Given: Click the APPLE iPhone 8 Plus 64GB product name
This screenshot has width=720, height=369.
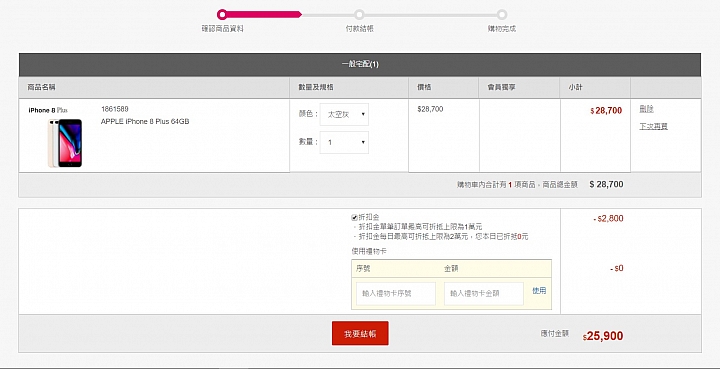Looking at the screenshot, I should (145, 122).
